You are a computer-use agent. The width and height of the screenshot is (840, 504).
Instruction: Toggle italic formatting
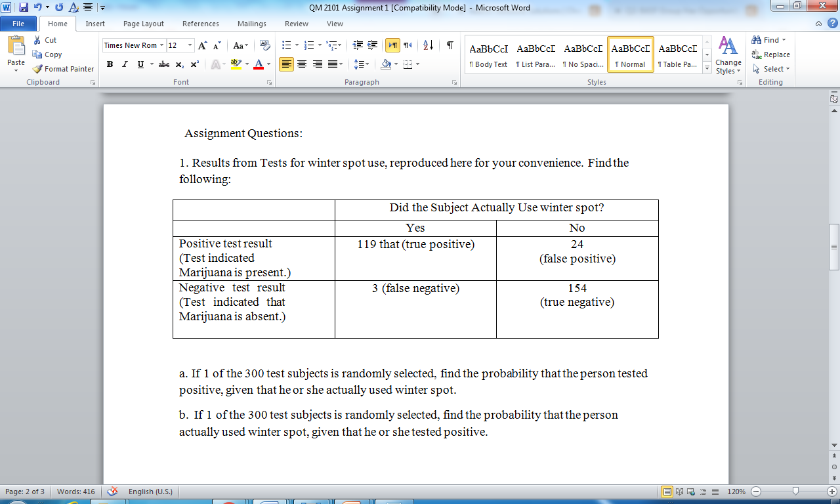click(x=125, y=64)
